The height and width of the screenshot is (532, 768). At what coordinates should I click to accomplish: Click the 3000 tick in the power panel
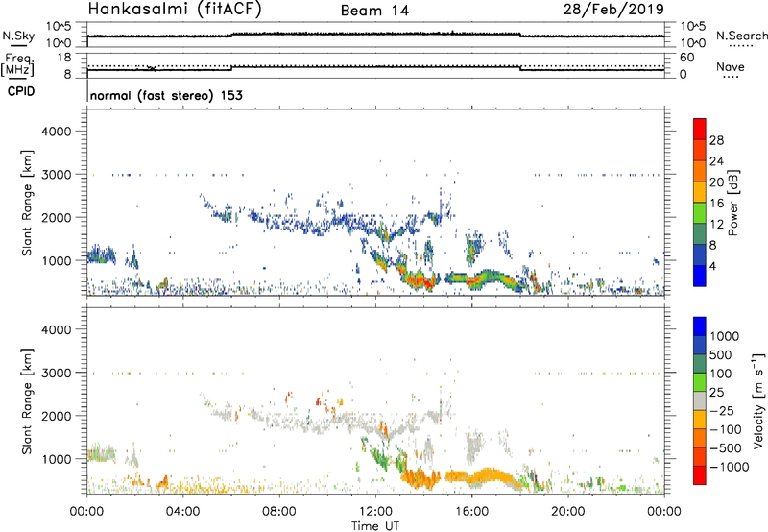[x=56, y=175]
